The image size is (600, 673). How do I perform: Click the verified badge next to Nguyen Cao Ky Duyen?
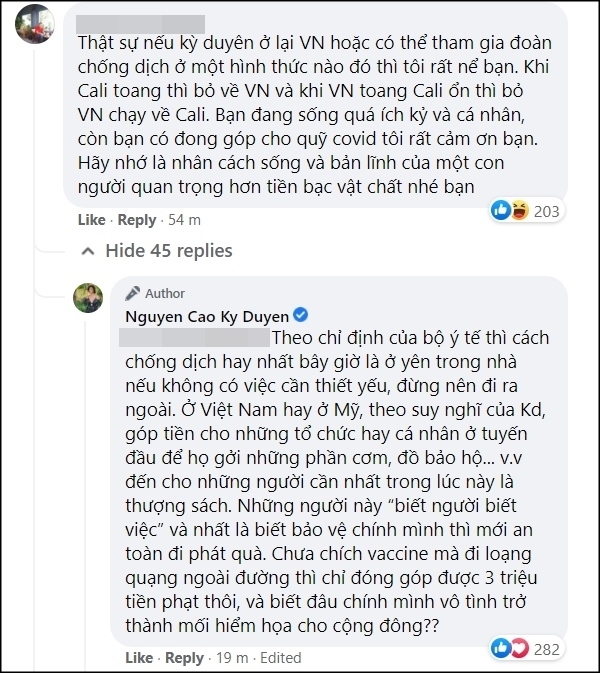296,316
